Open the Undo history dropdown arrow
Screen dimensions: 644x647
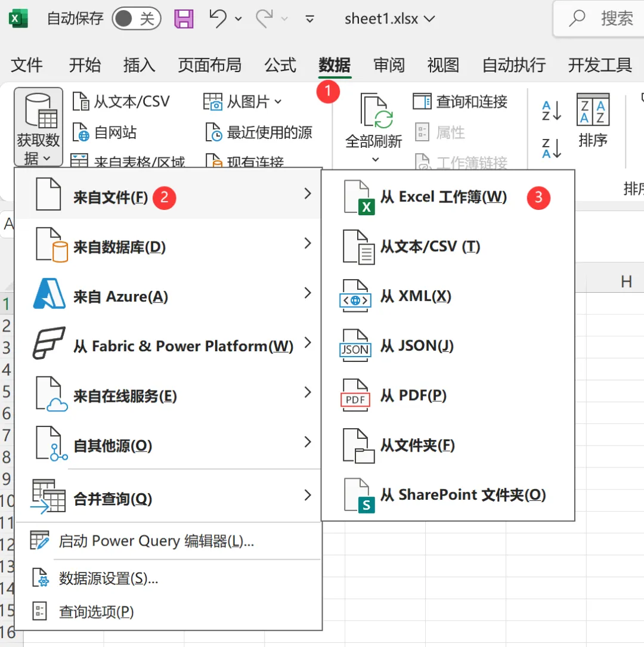pos(238,18)
